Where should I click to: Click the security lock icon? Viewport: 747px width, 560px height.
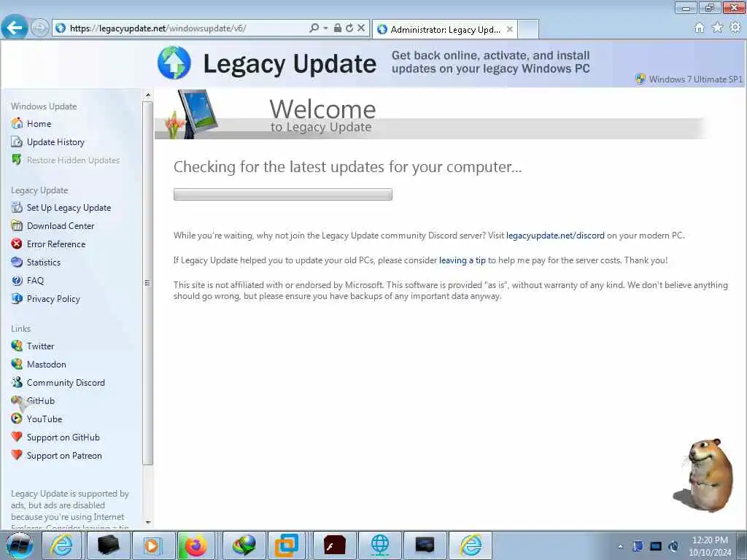pos(337,28)
